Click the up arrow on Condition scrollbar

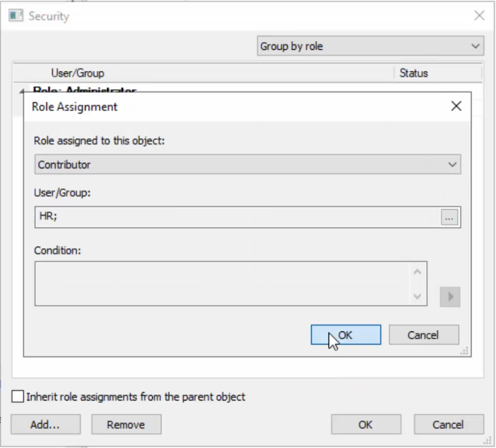click(417, 271)
